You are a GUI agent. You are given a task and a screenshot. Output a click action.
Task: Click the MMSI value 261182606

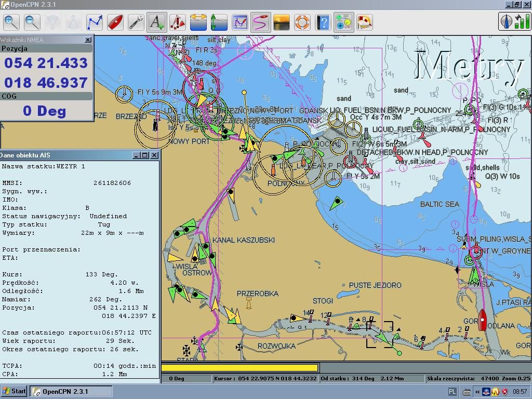[112, 183]
